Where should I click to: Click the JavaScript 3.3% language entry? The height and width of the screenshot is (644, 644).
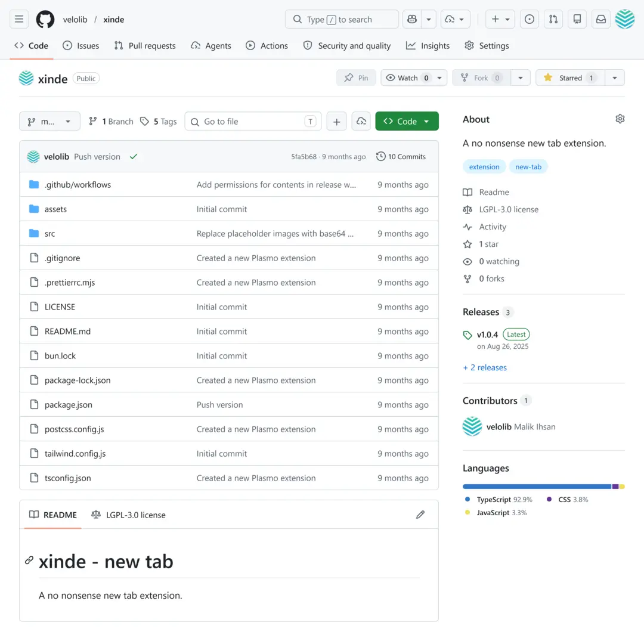(496, 513)
